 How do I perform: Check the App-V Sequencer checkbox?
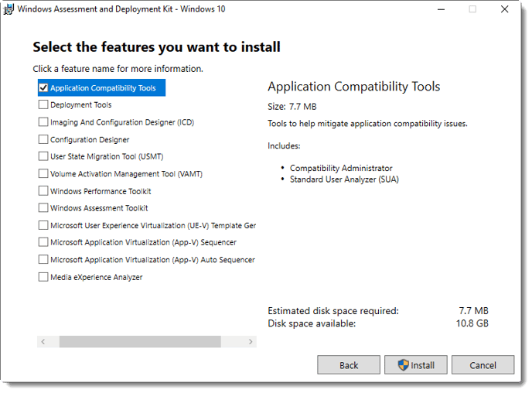pos(43,242)
